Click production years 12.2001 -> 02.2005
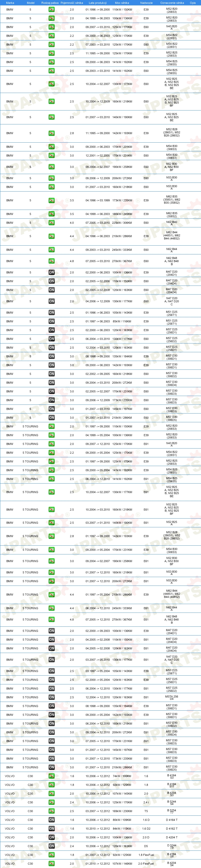Viewport: 201px width, 868px height. pyautogui.click(x=97, y=155)
